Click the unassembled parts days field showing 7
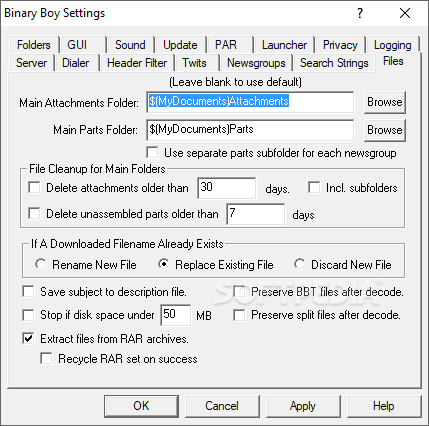 pos(256,214)
